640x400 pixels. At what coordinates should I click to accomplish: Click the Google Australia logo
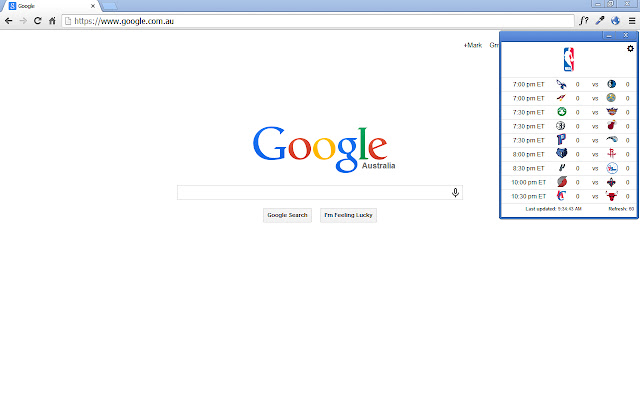click(x=324, y=149)
